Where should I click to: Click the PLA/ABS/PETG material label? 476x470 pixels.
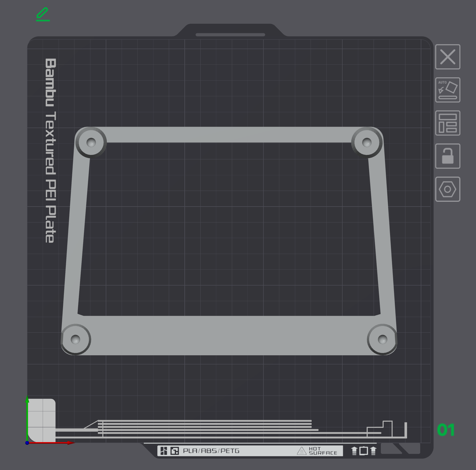(211, 451)
